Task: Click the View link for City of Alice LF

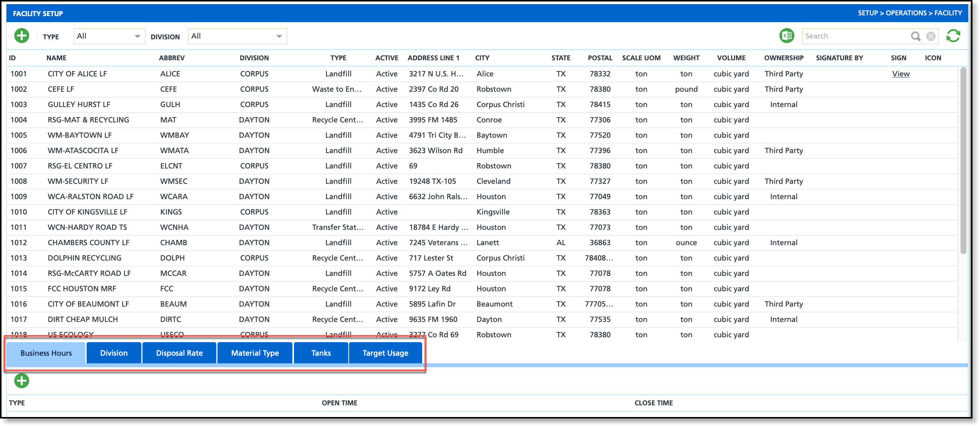Action: click(901, 74)
